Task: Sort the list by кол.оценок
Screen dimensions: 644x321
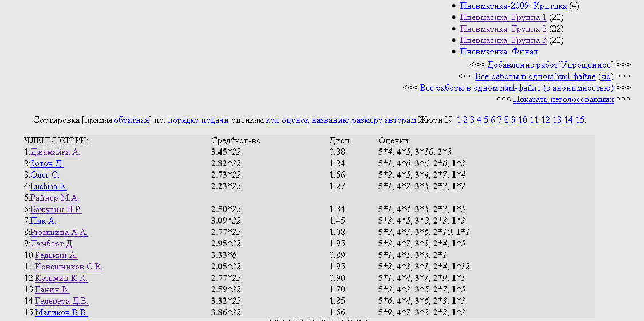Action: coord(287,120)
